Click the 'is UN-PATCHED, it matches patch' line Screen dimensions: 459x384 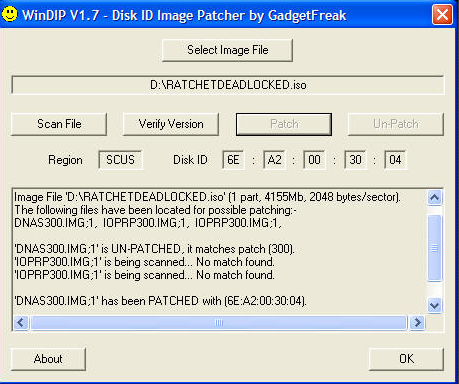click(x=155, y=249)
